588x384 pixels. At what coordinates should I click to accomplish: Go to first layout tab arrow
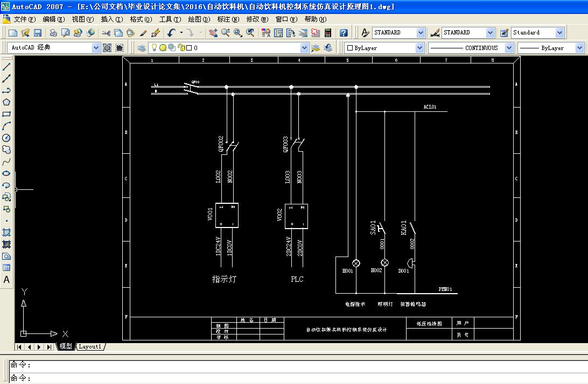19,347
